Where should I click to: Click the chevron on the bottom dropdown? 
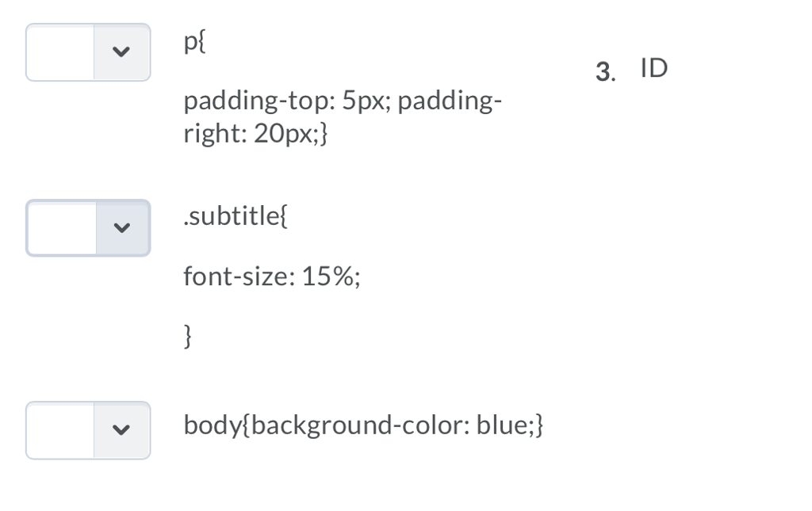pyautogui.click(x=122, y=430)
